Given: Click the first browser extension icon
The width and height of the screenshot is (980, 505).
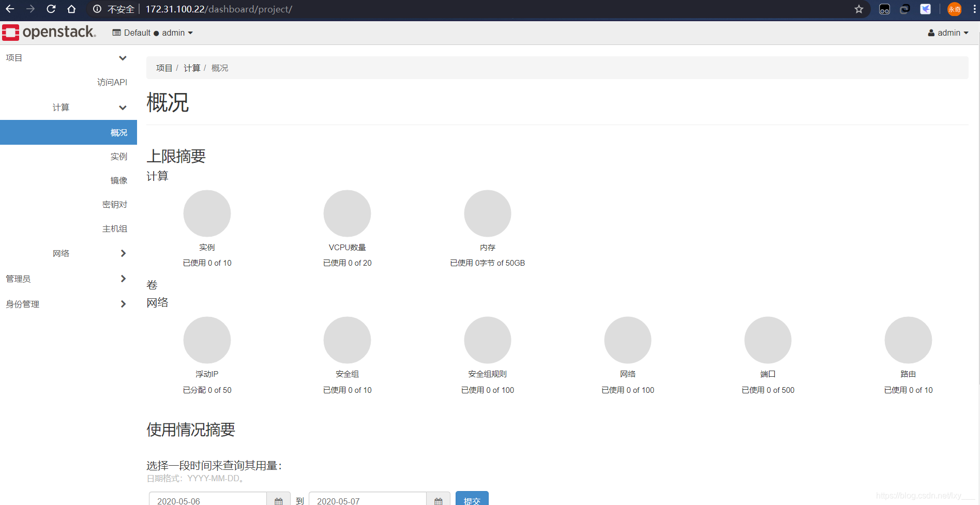Looking at the screenshot, I should tap(884, 9).
